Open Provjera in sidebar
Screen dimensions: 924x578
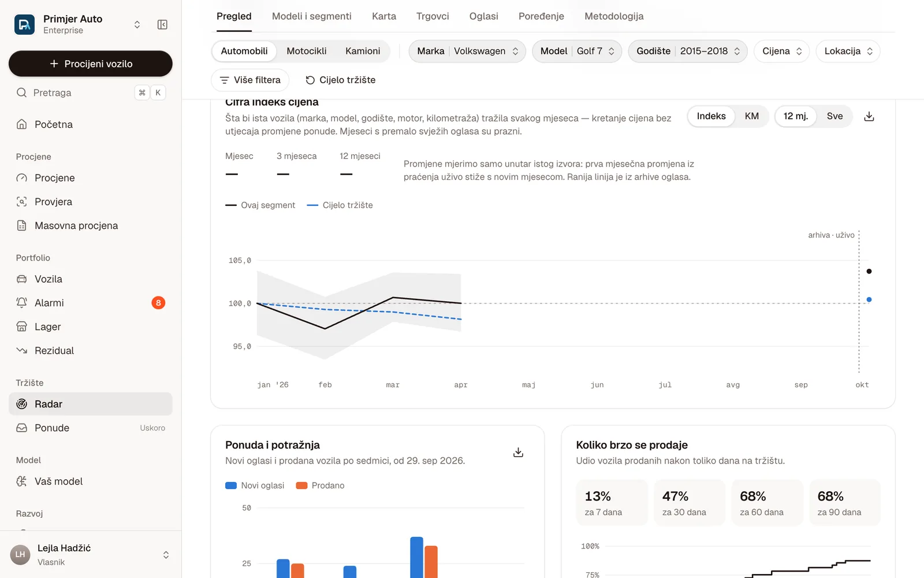(91, 202)
